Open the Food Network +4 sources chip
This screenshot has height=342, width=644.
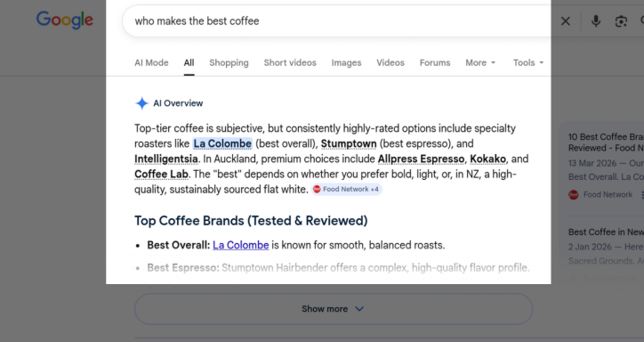347,189
